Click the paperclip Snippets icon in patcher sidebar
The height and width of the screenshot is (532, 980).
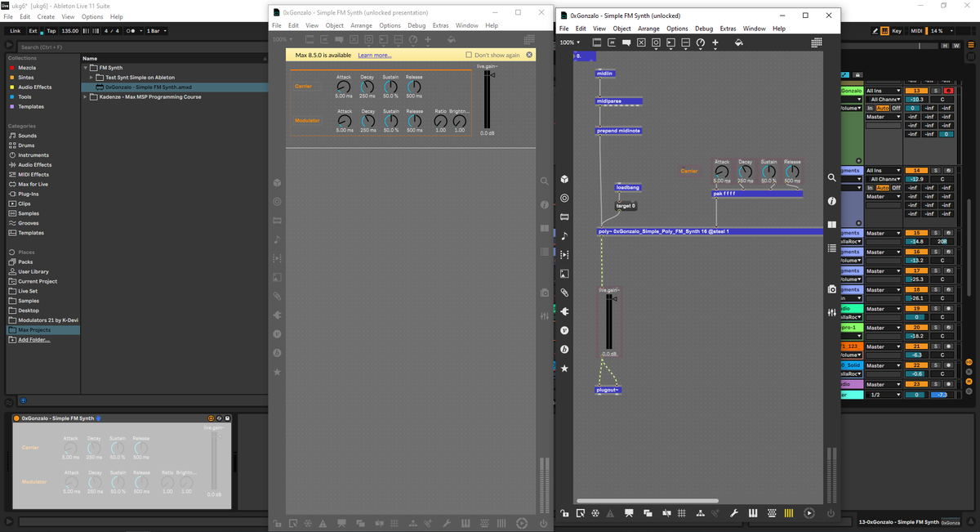click(564, 293)
